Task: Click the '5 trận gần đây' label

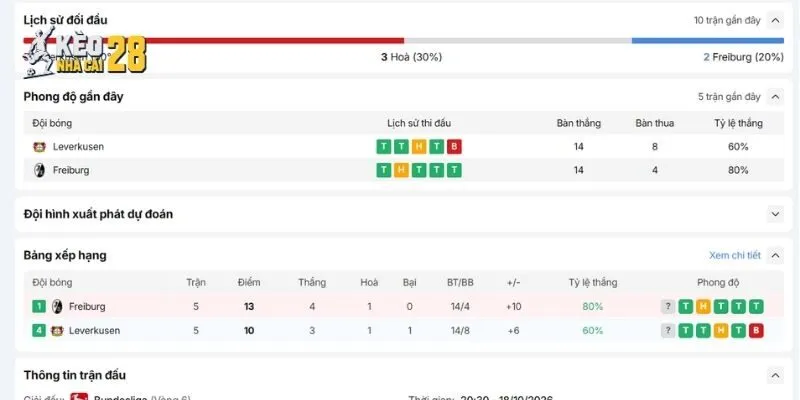Action: [x=729, y=96]
